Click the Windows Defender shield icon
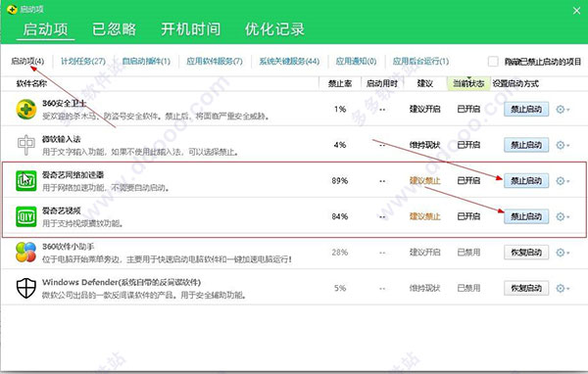This screenshot has width=588, height=374. tap(26, 288)
